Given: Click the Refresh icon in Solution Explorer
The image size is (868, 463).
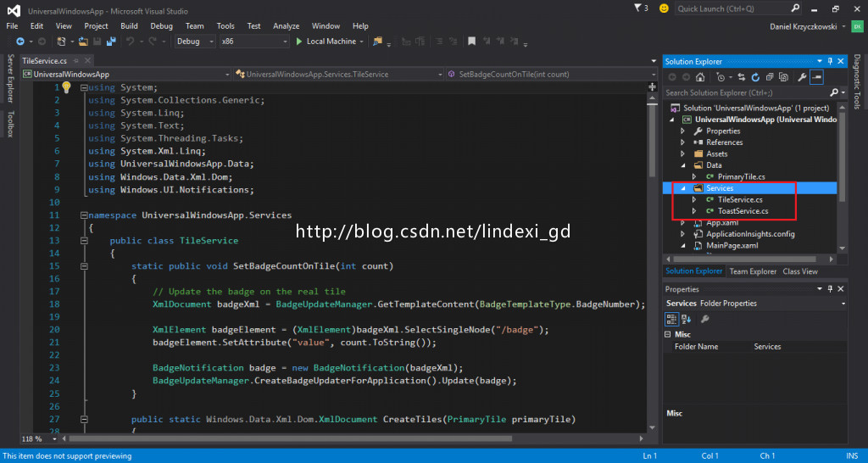Looking at the screenshot, I should (x=756, y=77).
